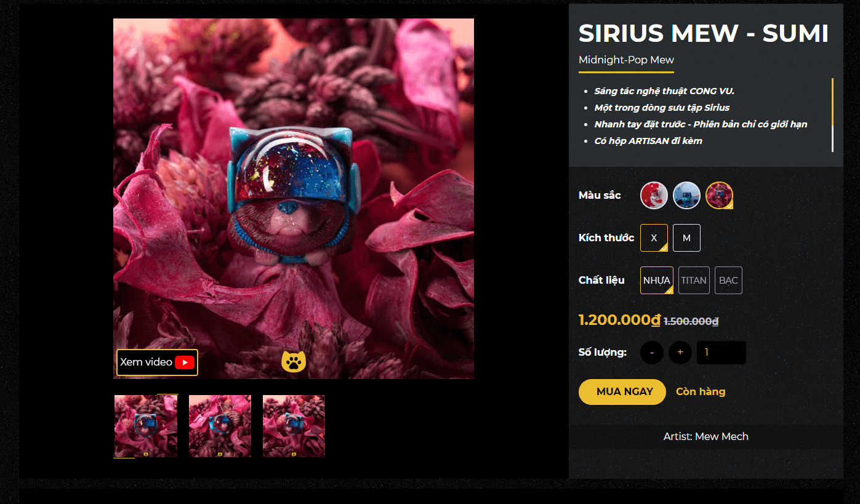
Task: Click the quantity input field
Action: tap(721, 353)
